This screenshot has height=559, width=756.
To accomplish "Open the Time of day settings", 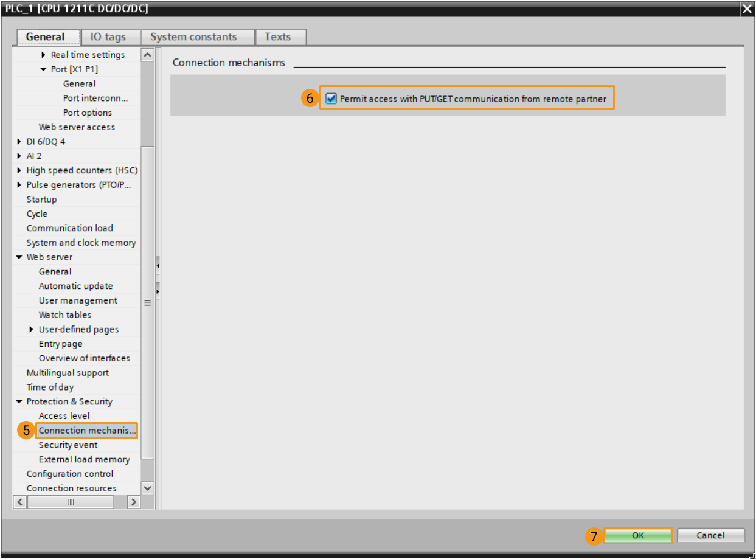I will click(x=49, y=387).
